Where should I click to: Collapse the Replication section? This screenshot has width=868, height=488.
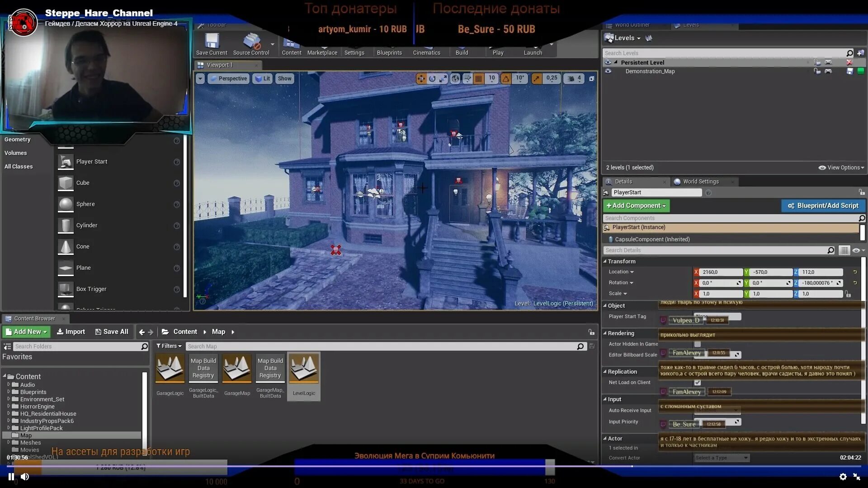(605, 371)
